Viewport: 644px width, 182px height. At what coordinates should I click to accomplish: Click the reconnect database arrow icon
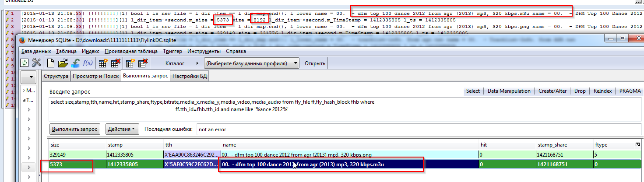[75, 63]
